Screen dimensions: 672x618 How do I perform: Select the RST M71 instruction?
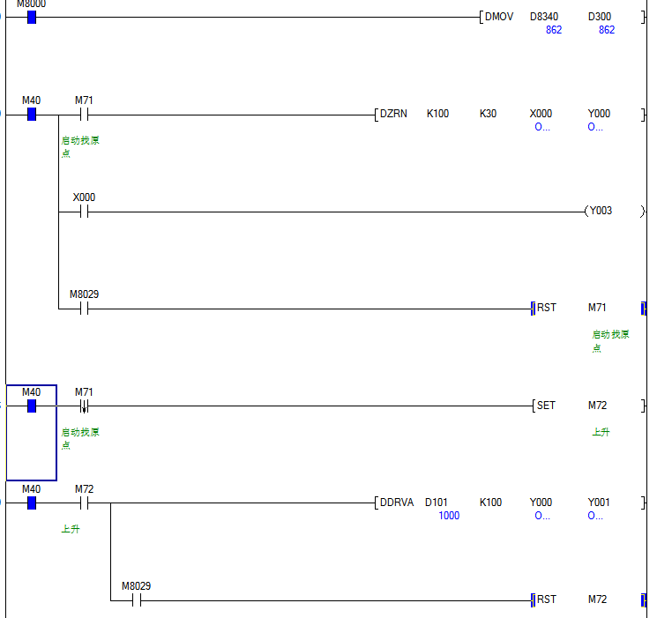coord(547,308)
